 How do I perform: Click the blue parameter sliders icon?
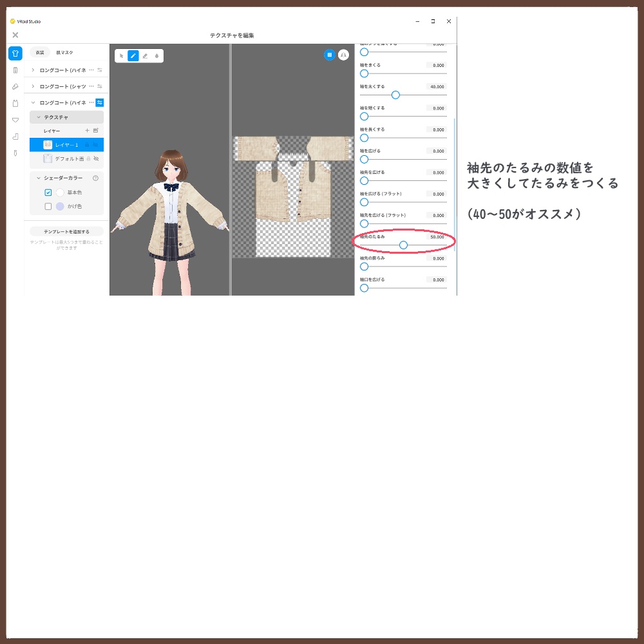(x=99, y=102)
